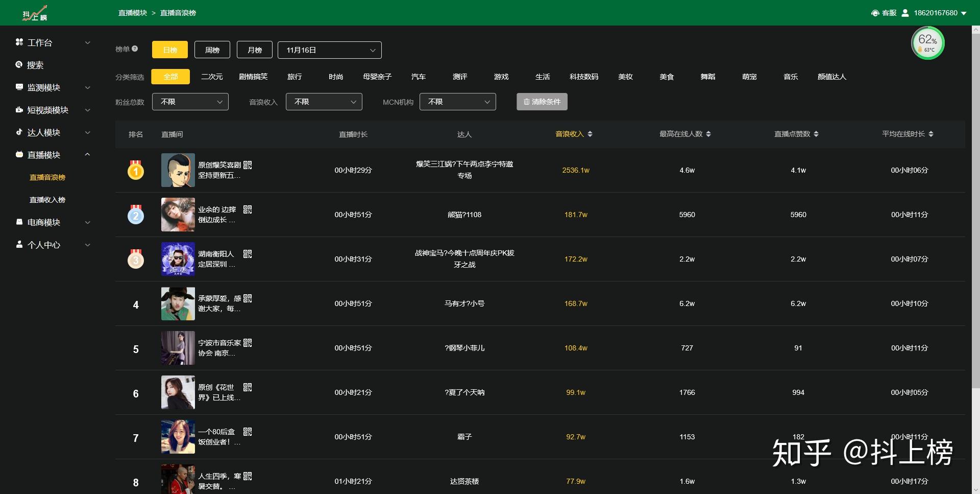Click the user avatar icon beside phone number

pyautogui.click(x=905, y=13)
